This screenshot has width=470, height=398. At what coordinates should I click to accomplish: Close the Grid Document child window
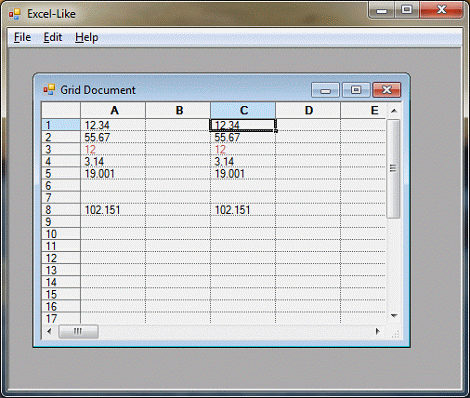point(387,90)
